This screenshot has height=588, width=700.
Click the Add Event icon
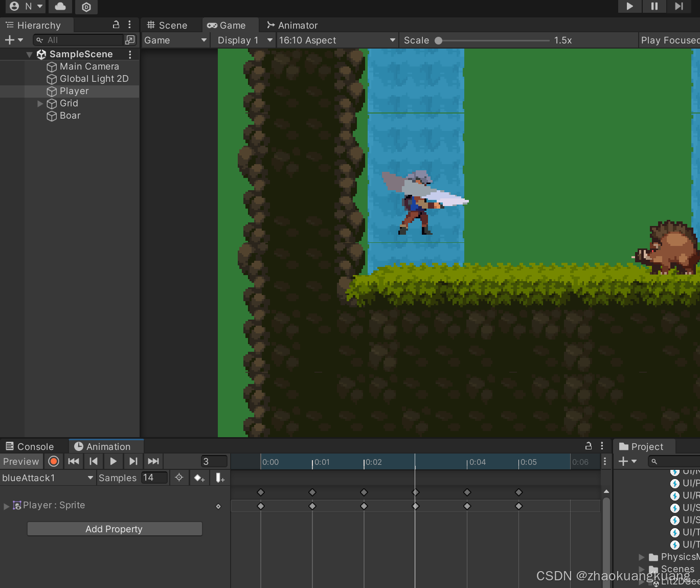click(x=220, y=478)
